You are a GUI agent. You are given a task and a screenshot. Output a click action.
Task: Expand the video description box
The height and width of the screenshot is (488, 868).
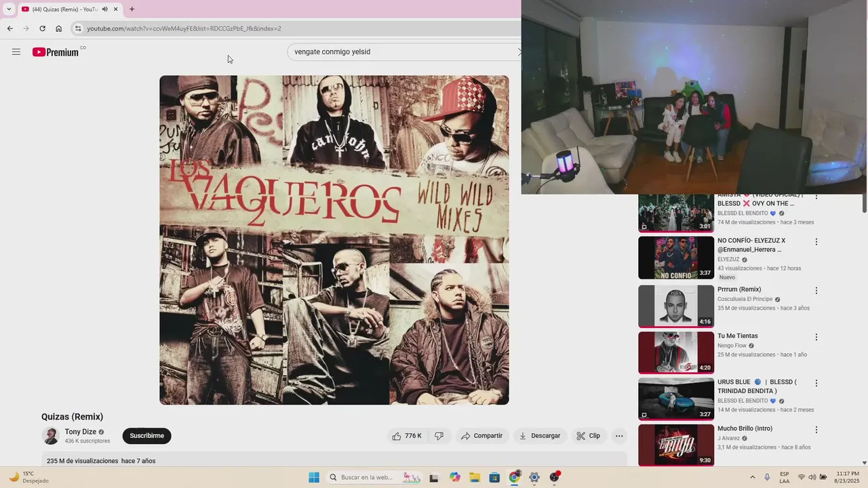tap(334, 460)
